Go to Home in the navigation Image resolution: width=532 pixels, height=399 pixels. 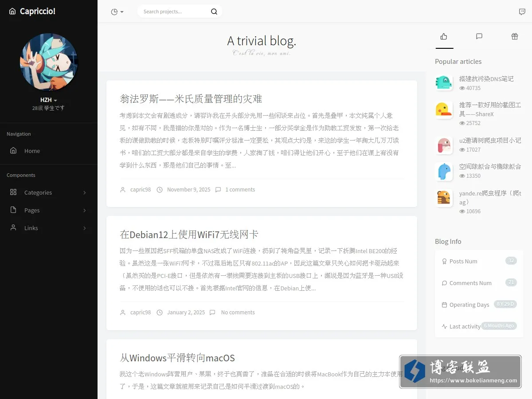(32, 151)
